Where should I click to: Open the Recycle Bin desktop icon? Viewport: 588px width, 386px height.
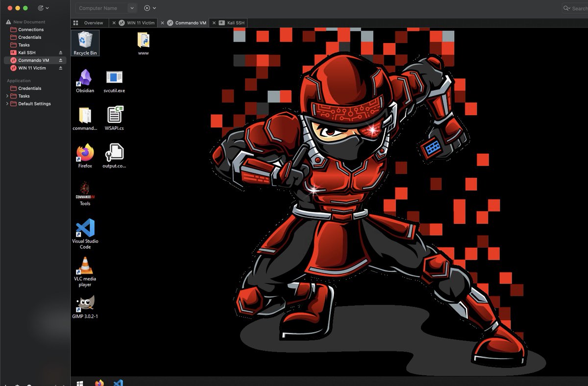(x=85, y=43)
